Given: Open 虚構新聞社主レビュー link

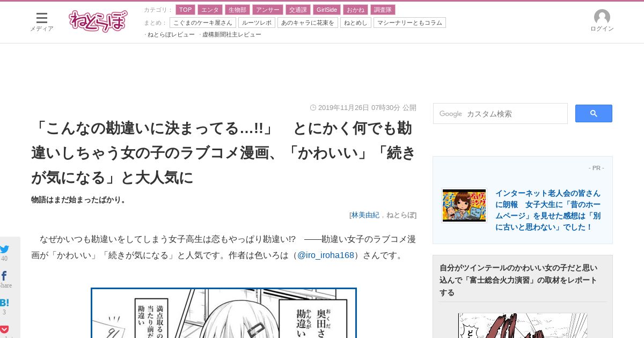Looking at the screenshot, I should pyautogui.click(x=232, y=34).
